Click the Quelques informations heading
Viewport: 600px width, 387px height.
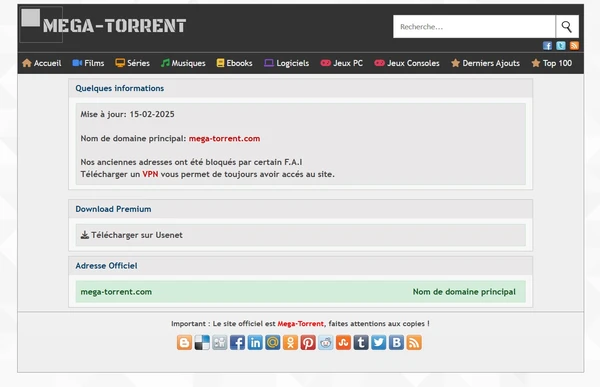pyautogui.click(x=119, y=88)
